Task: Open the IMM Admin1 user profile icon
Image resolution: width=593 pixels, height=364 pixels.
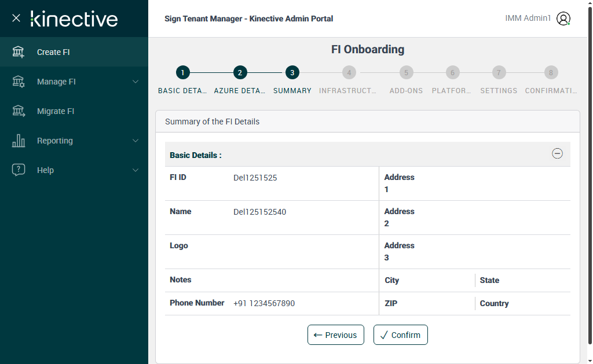Action: (x=563, y=19)
